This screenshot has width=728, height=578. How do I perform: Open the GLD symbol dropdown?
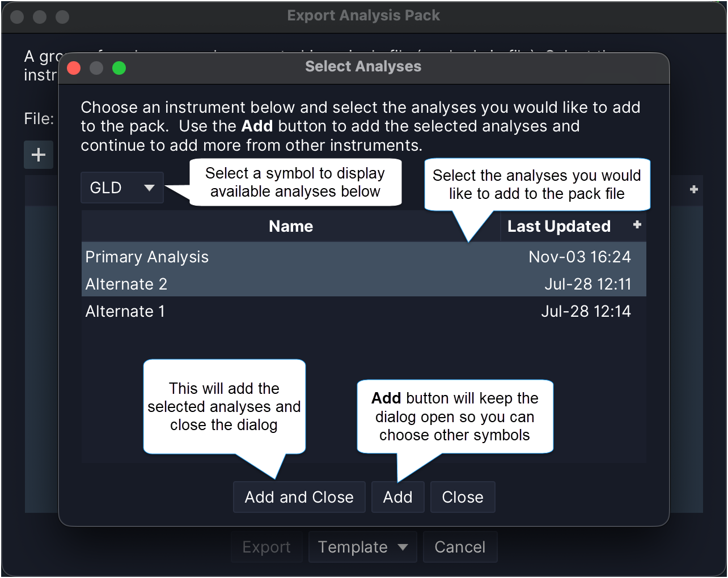(122, 188)
